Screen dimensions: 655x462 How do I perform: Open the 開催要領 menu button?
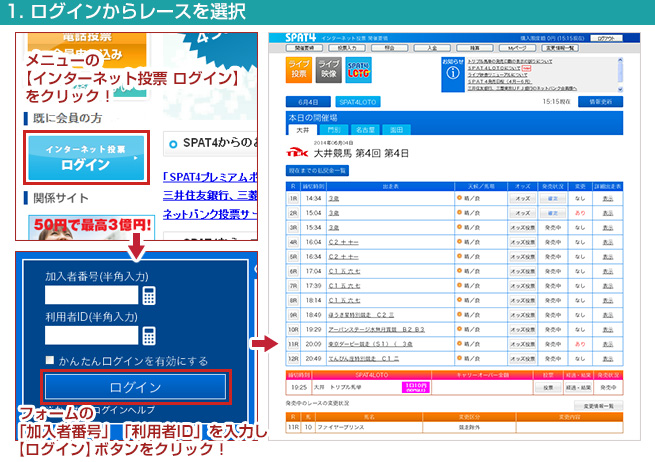(304, 48)
